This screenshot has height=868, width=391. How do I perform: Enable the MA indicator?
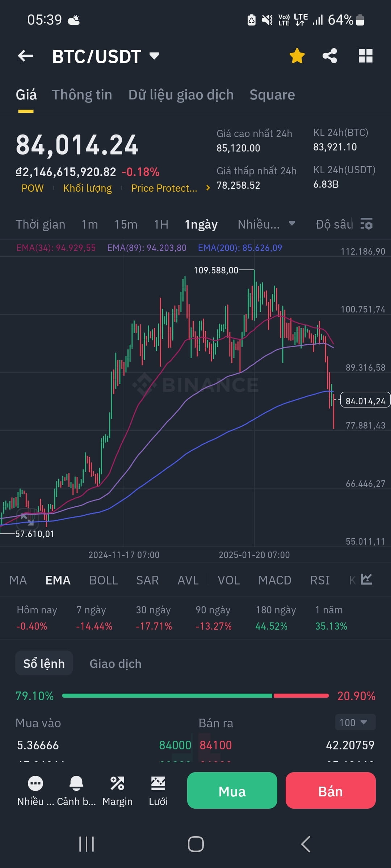tap(18, 580)
